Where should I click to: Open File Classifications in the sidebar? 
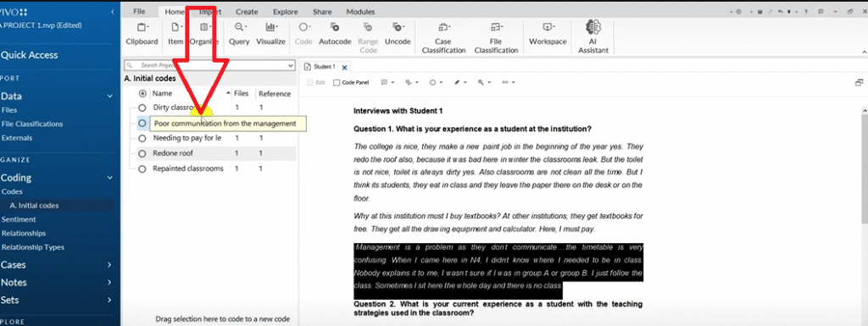coord(32,124)
